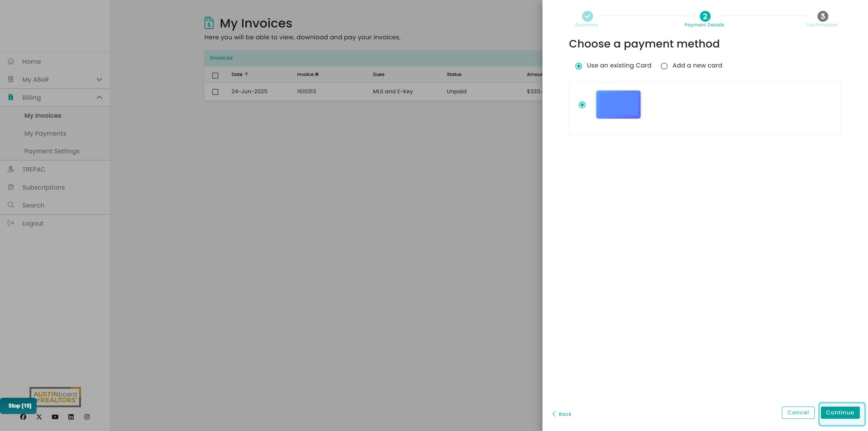Click the Logout menu label
This screenshot has height=431, width=868.
33,223
